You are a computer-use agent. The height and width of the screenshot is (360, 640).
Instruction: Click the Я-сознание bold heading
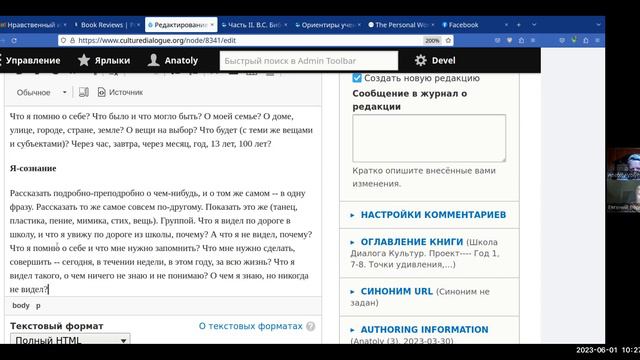pyautogui.click(x=33, y=168)
